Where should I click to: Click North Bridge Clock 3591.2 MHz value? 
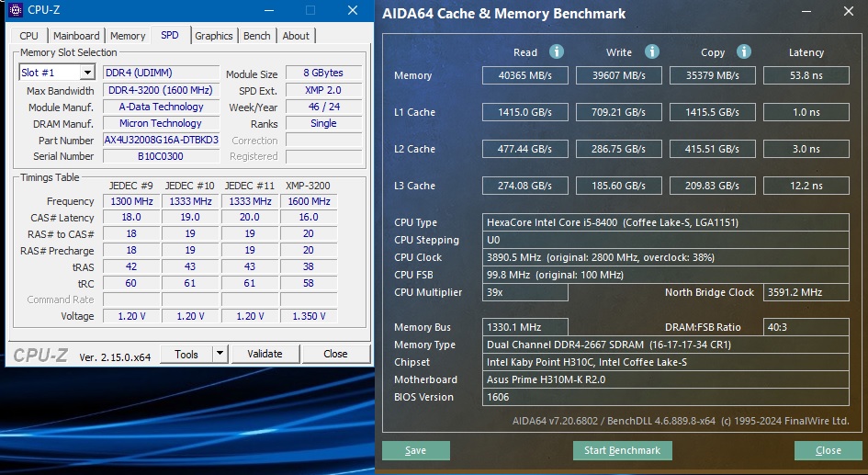806,292
